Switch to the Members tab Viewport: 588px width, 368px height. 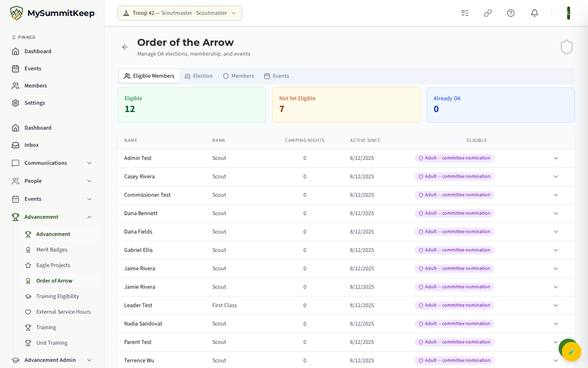(x=238, y=76)
